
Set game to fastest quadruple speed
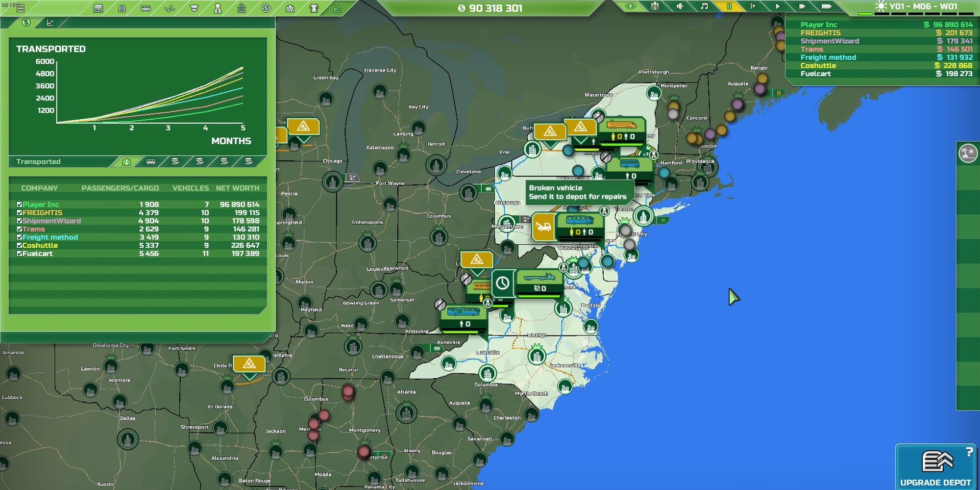pos(827,6)
